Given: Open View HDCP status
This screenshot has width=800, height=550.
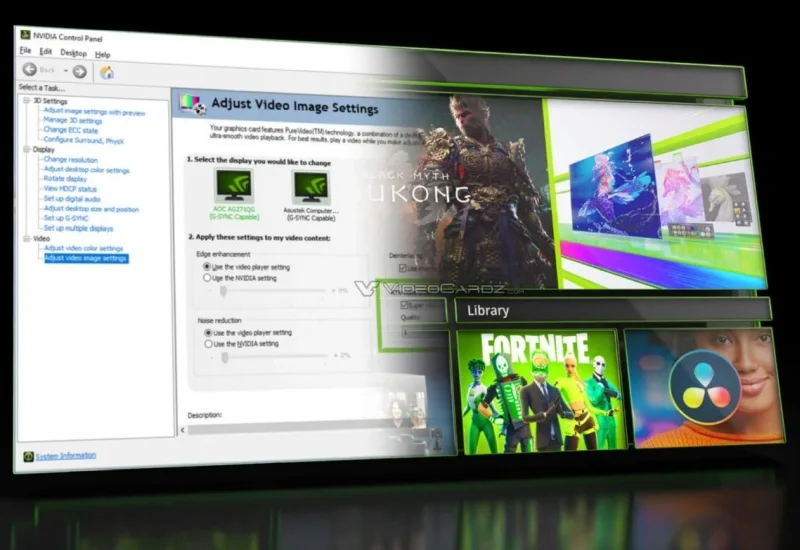Looking at the screenshot, I should coord(70,189).
